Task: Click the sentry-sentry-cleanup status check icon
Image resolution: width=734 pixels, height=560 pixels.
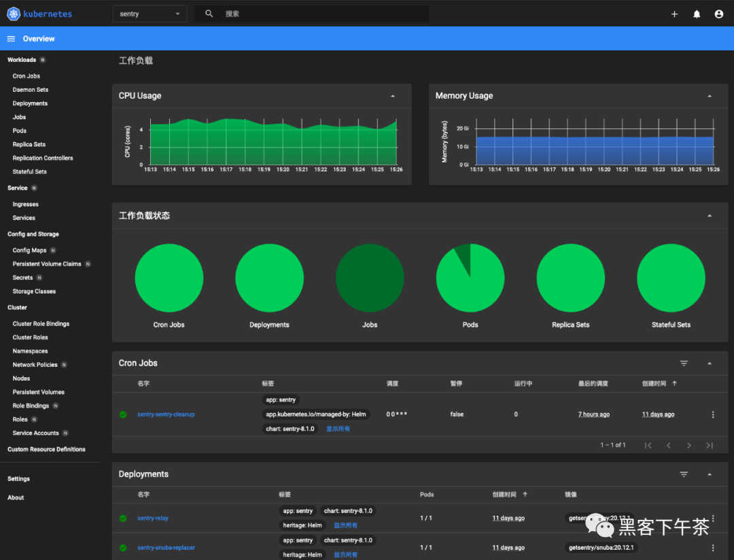Action: (x=123, y=415)
